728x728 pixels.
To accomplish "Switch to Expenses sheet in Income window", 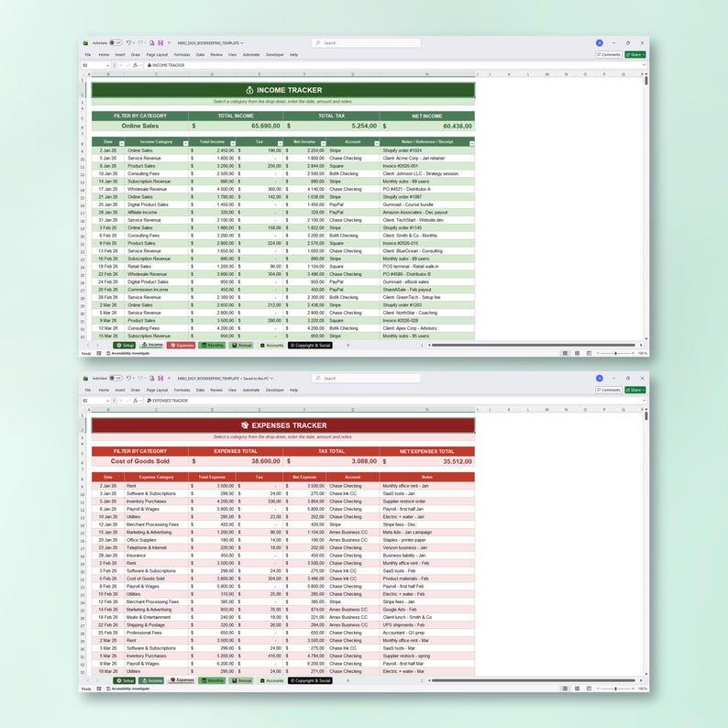I will click(x=181, y=346).
